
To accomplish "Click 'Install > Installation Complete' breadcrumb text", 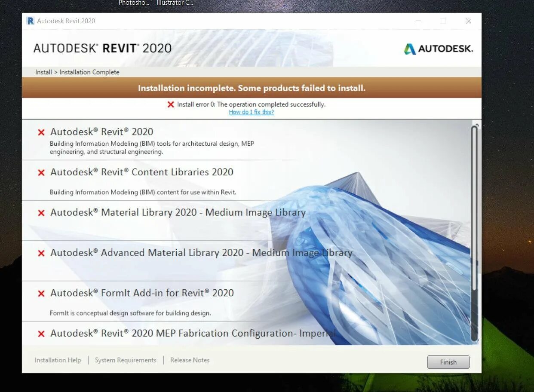I will click(77, 72).
